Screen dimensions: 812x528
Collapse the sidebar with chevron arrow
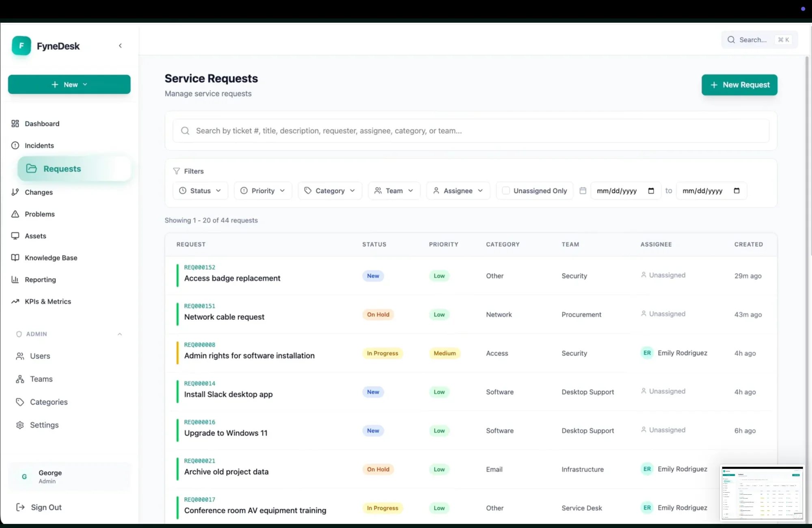[x=120, y=46]
